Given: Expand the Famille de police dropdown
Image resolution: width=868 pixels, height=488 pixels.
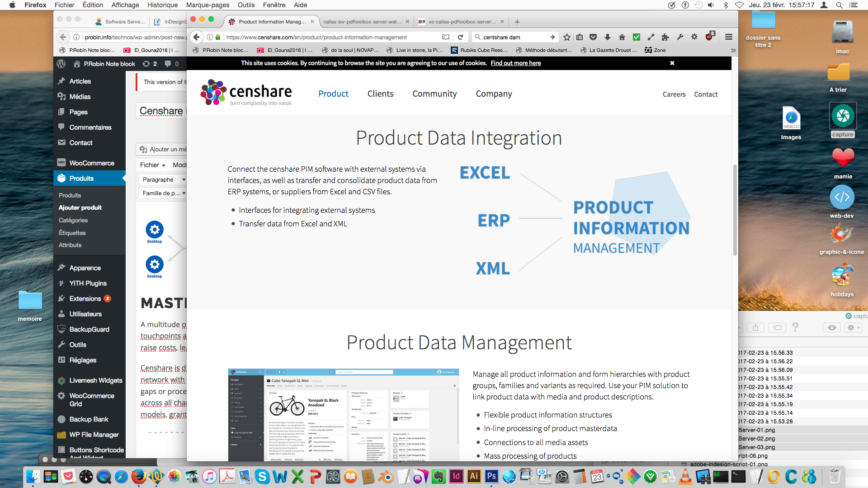Looking at the screenshot, I should 164,193.
